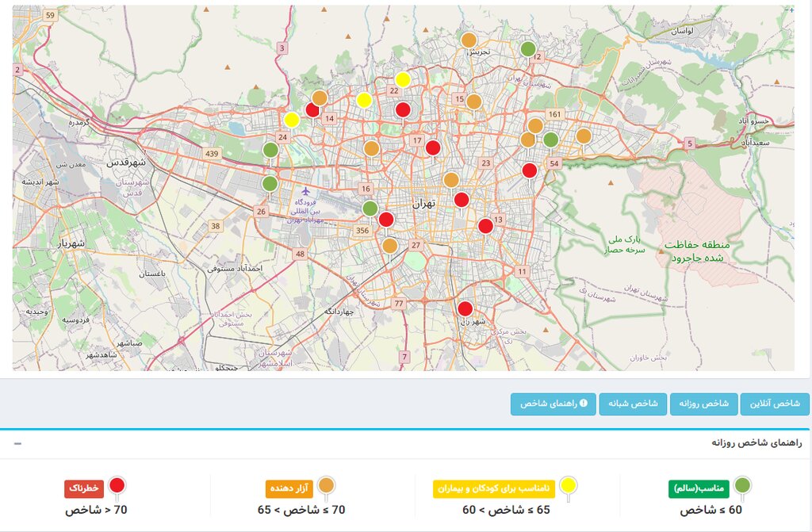
Task: Click the green marker near road 26
Action: (x=270, y=184)
